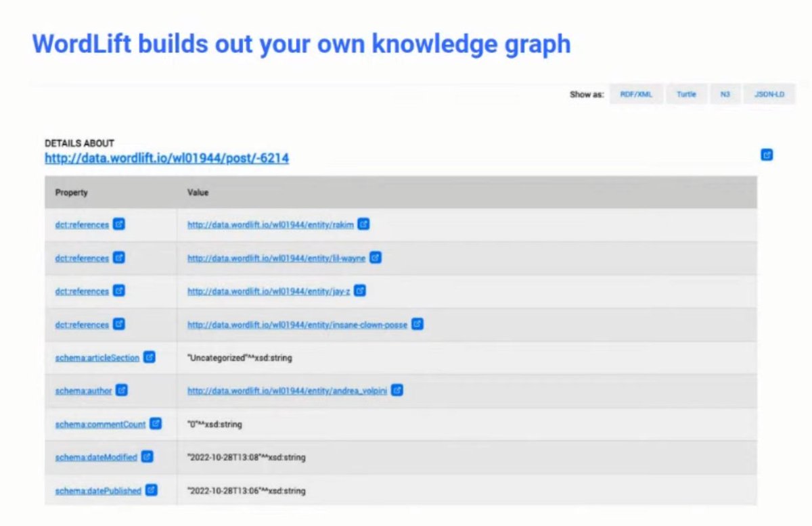This screenshot has width=812, height=526.
Task: Click dct:references property in jay-z row
Action: pyautogui.click(x=82, y=291)
